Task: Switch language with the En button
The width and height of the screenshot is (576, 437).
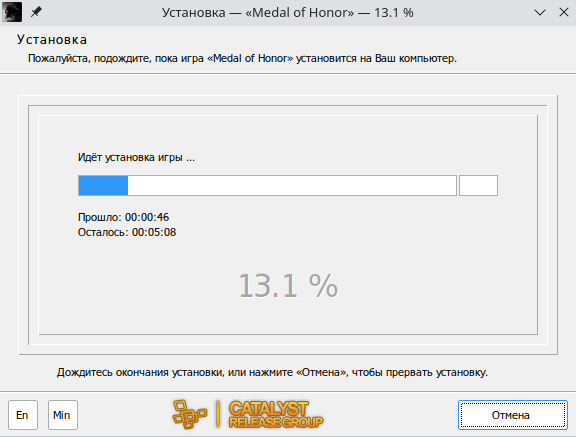Action: tap(23, 415)
